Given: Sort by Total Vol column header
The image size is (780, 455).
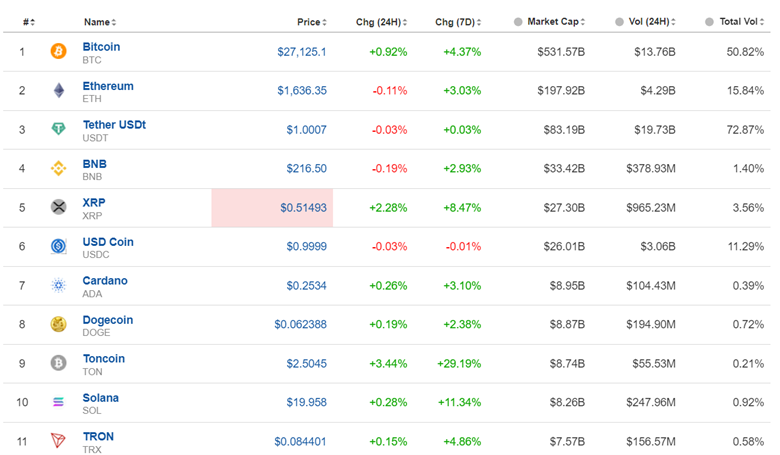Looking at the screenshot, I should click(742, 22).
